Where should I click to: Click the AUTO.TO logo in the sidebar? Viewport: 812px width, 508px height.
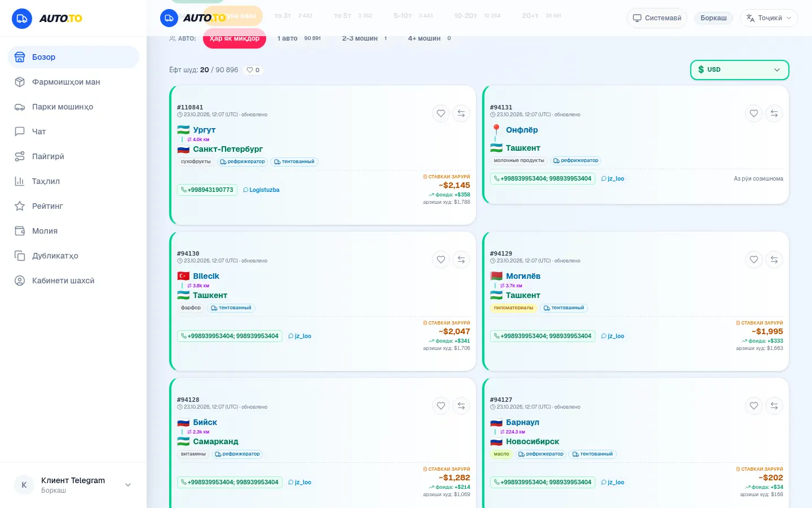coord(47,19)
